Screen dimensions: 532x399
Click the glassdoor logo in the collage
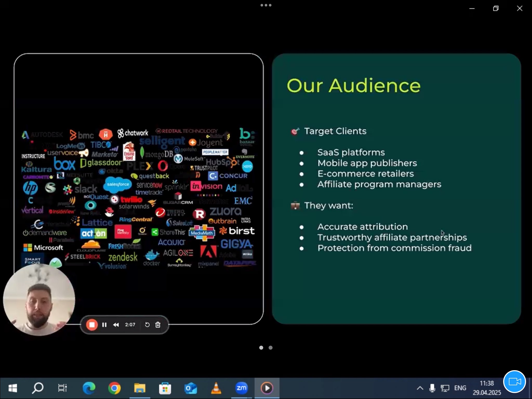point(101,163)
